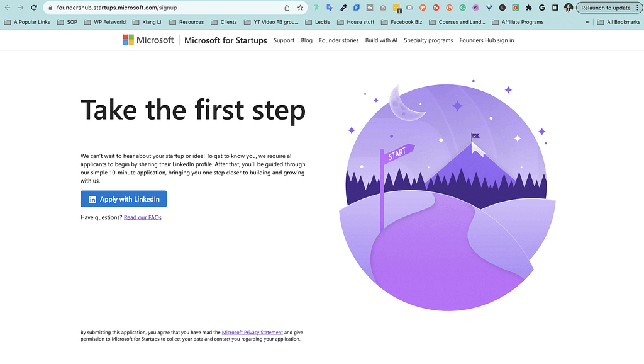Bookmark this page with the star icon
The image size is (644, 364).
(x=300, y=8)
